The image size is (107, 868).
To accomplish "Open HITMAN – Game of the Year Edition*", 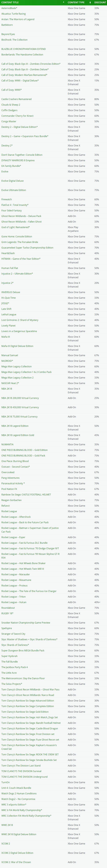I will [x=21, y=259].
